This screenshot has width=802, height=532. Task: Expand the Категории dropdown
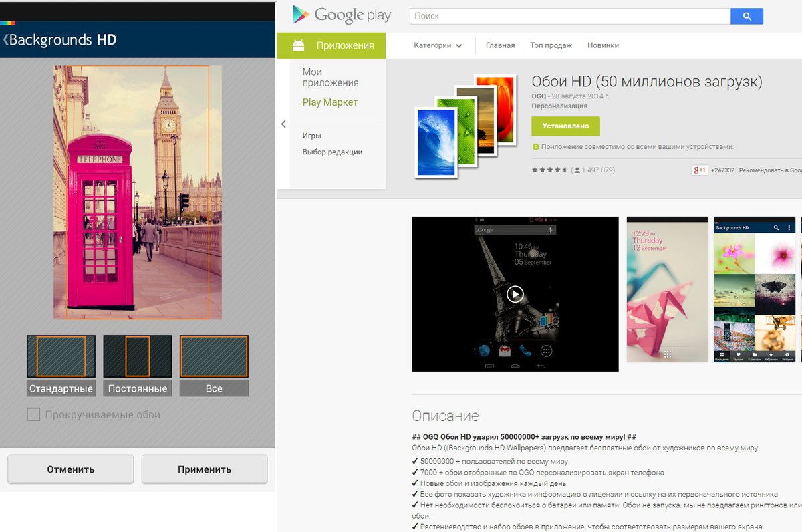click(x=438, y=45)
